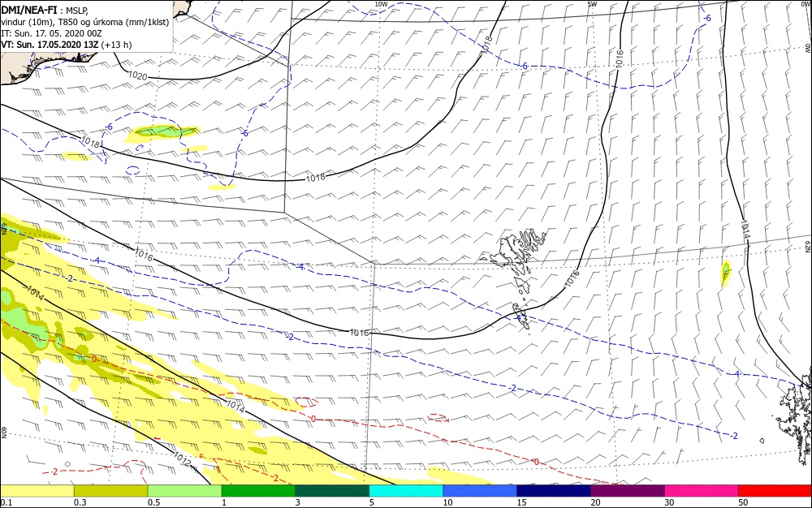The width and height of the screenshot is (812, 508).
Task: Click the "1012" isobar label
Action: (x=182, y=458)
